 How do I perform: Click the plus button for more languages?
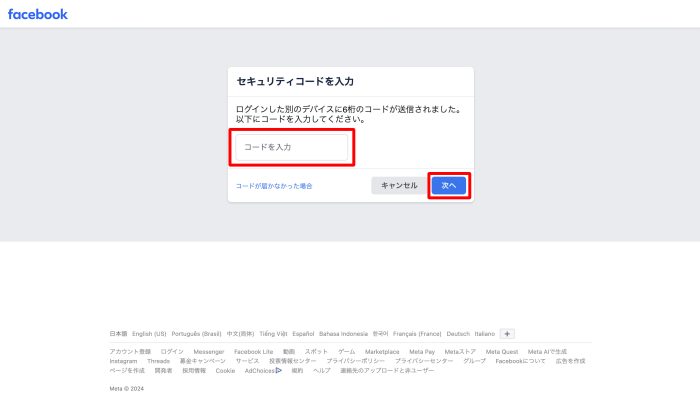tap(507, 333)
